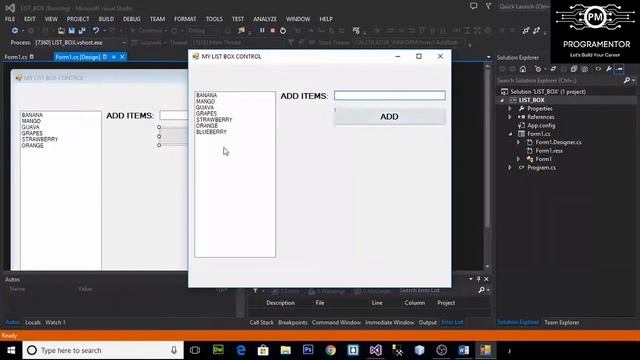Select App.config in Solution Explorer

pyautogui.click(x=541, y=125)
